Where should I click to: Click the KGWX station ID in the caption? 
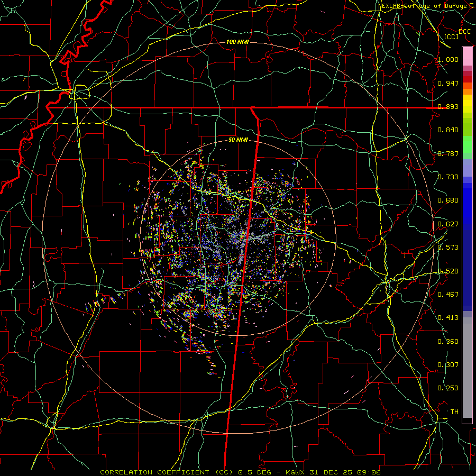coord(296,472)
